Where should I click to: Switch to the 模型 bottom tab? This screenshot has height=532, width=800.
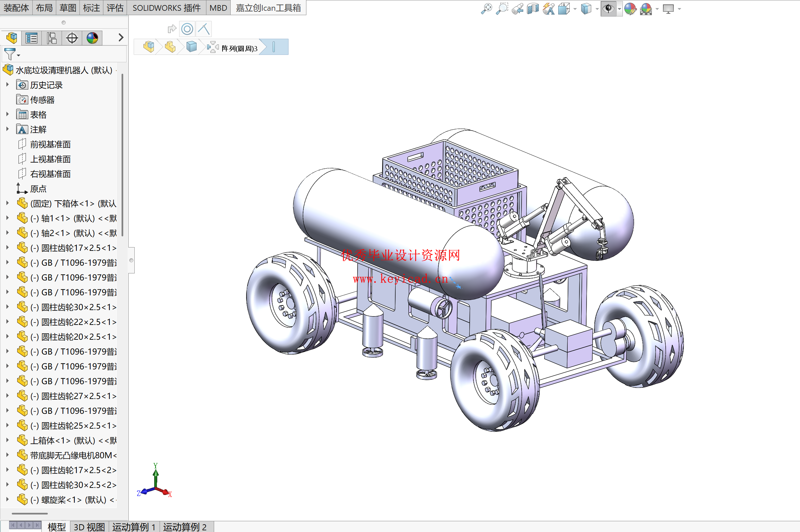pos(56,527)
